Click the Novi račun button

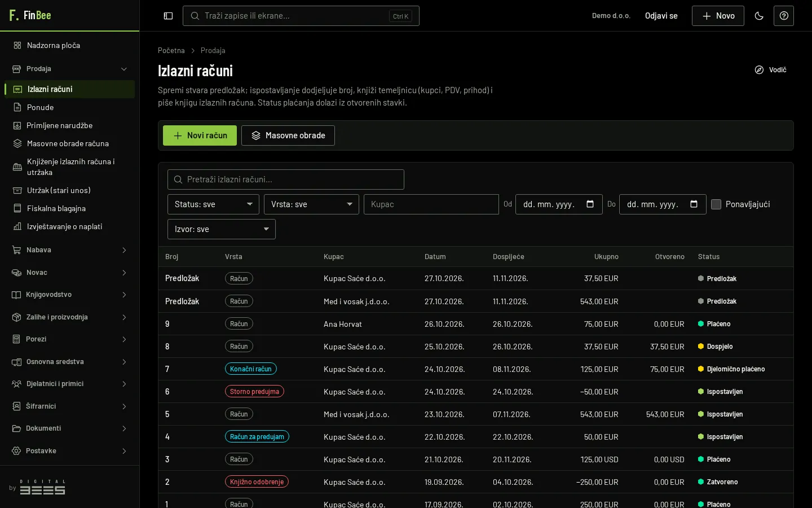click(x=200, y=135)
